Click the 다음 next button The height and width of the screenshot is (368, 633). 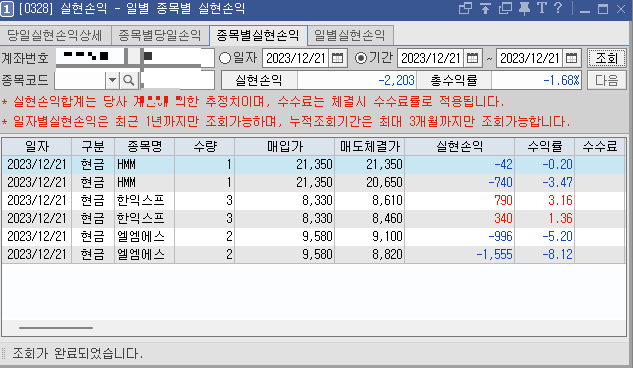click(606, 80)
